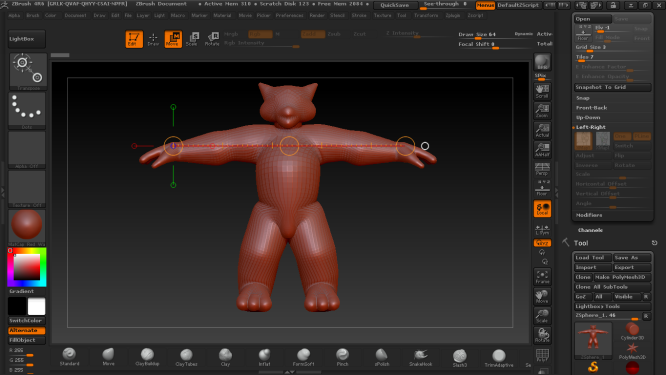Open the Alpha Off selector

coord(27,149)
